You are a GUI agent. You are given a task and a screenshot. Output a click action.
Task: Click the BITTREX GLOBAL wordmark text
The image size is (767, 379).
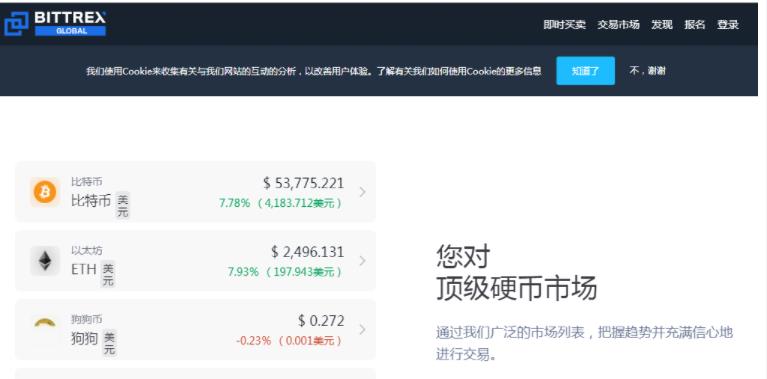click(x=70, y=23)
